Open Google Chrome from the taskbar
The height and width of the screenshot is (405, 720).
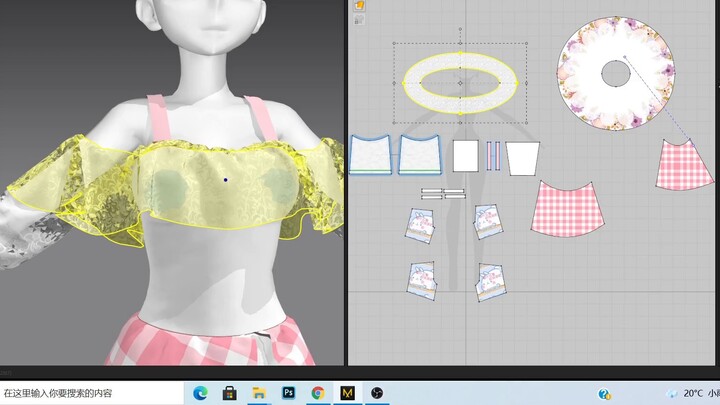point(318,393)
